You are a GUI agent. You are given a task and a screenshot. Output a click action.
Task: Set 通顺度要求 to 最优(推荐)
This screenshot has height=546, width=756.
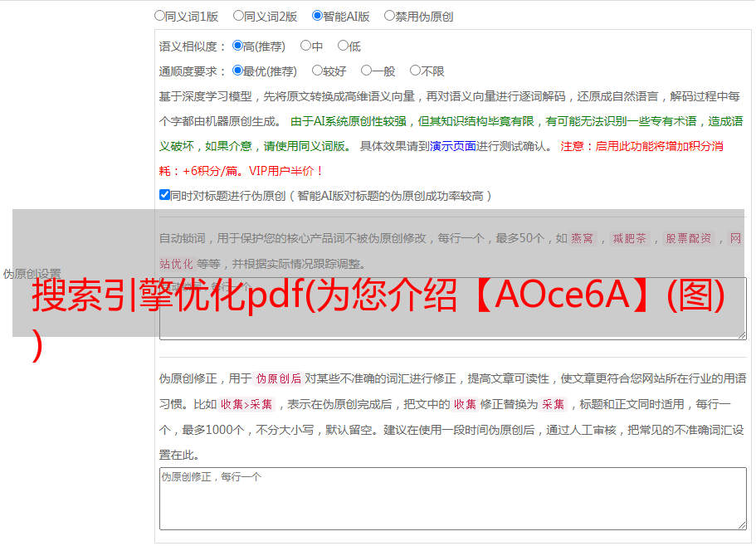click(x=237, y=71)
